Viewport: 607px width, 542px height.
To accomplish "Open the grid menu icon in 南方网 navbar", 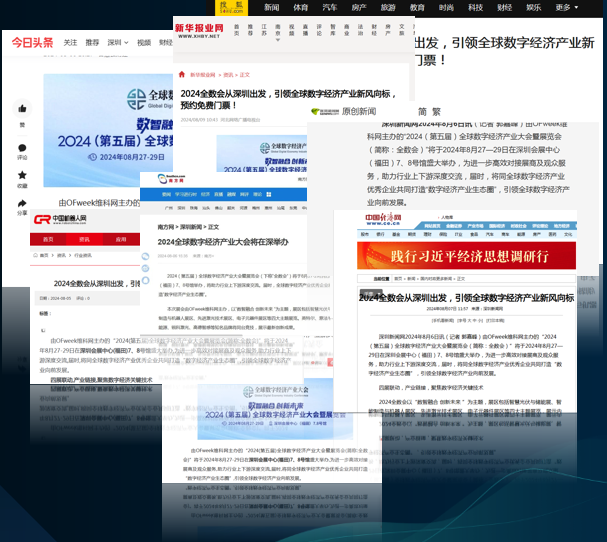I will click(269, 194).
